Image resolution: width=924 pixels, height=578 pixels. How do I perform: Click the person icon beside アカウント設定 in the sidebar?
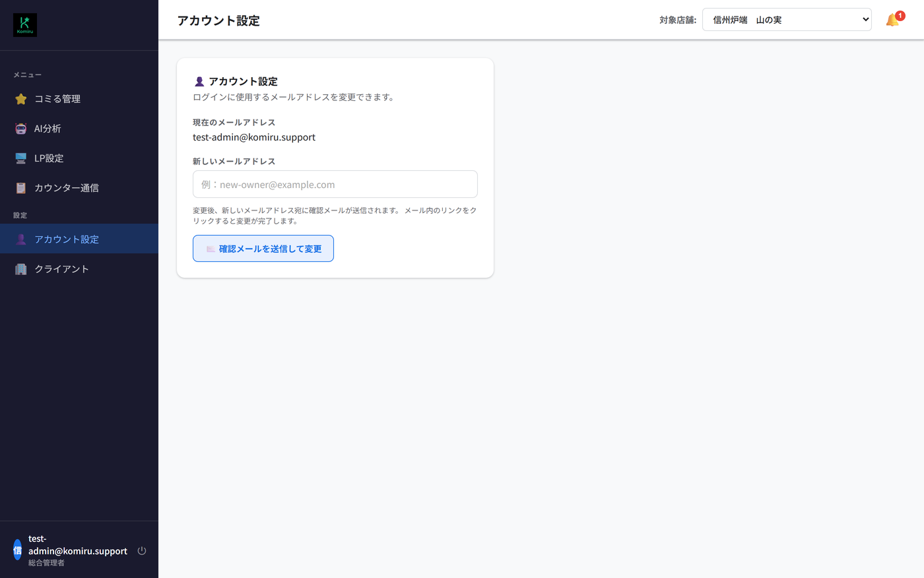(21, 240)
